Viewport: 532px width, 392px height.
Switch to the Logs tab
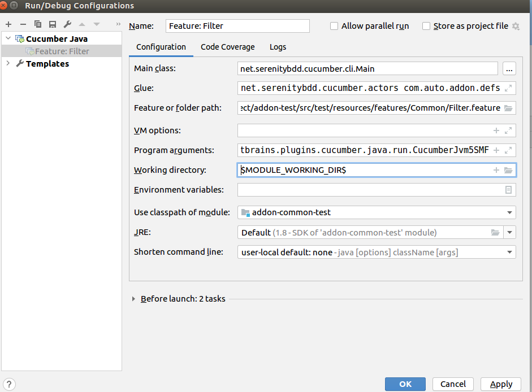click(x=278, y=47)
